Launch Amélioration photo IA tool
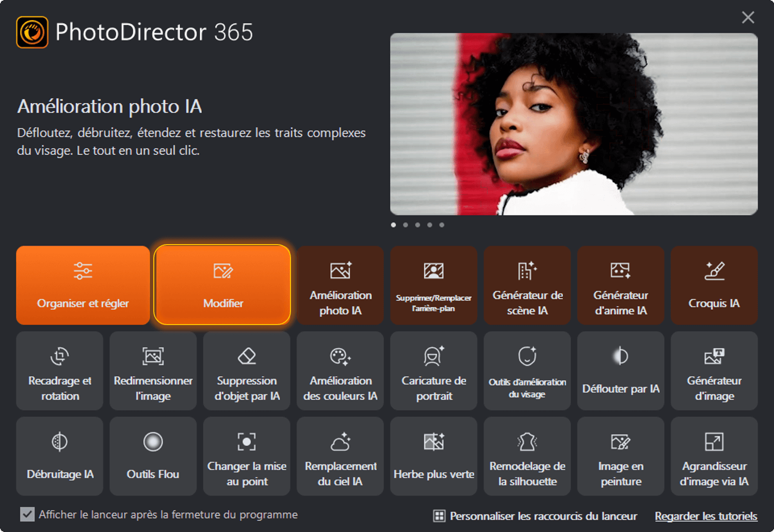The image size is (774, 532). click(x=340, y=285)
